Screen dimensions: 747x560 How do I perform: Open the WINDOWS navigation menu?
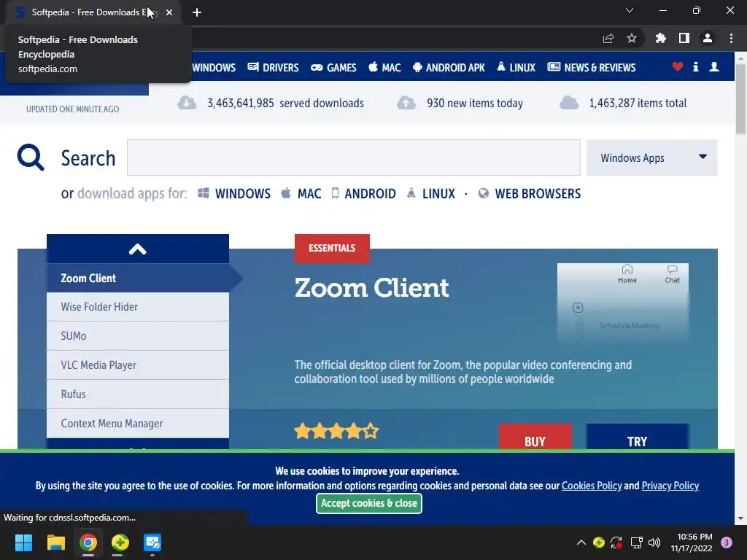[x=214, y=68]
